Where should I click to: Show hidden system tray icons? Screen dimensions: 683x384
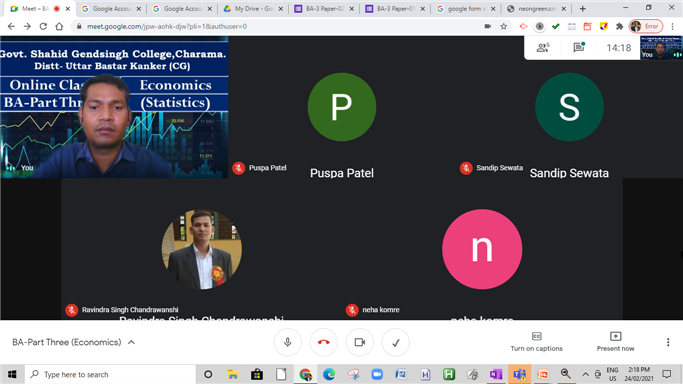coord(585,374)
